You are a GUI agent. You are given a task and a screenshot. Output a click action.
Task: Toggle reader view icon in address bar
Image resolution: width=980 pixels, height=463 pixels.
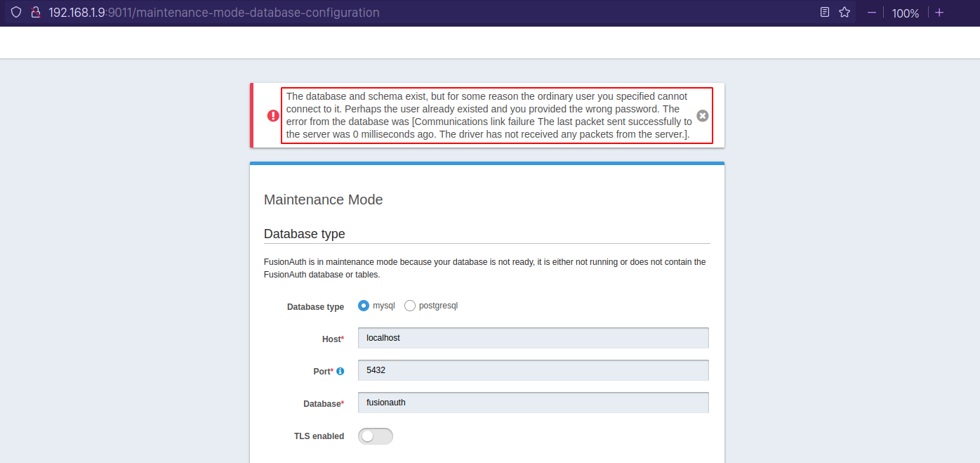(x=825, y=13)
